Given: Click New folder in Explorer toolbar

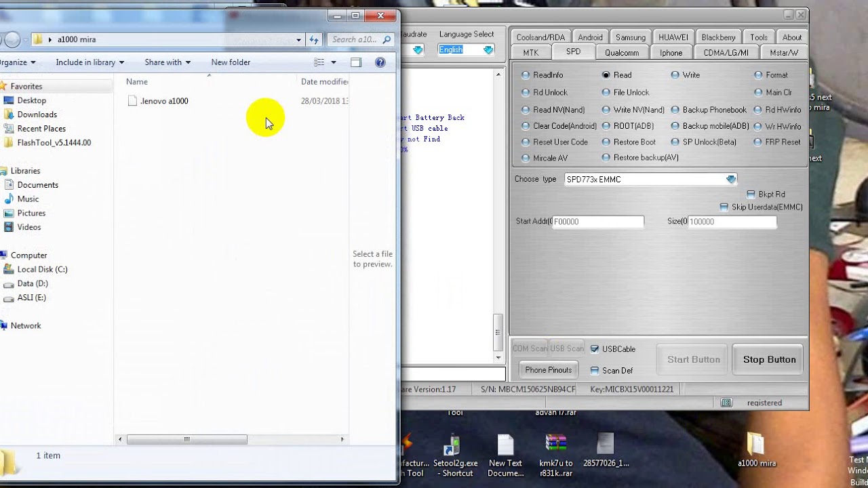Looking at the screenshot, I should pyautogui.click(x=231, y=62).
